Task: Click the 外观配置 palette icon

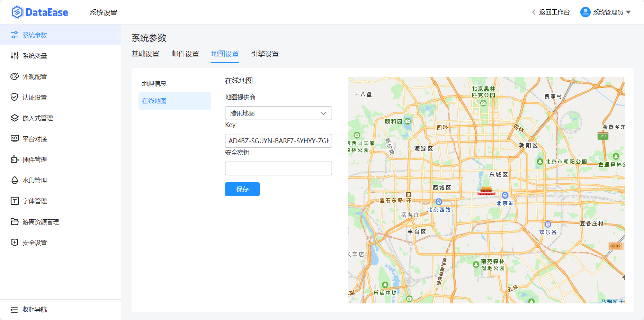Action: [x=15, y=76]
